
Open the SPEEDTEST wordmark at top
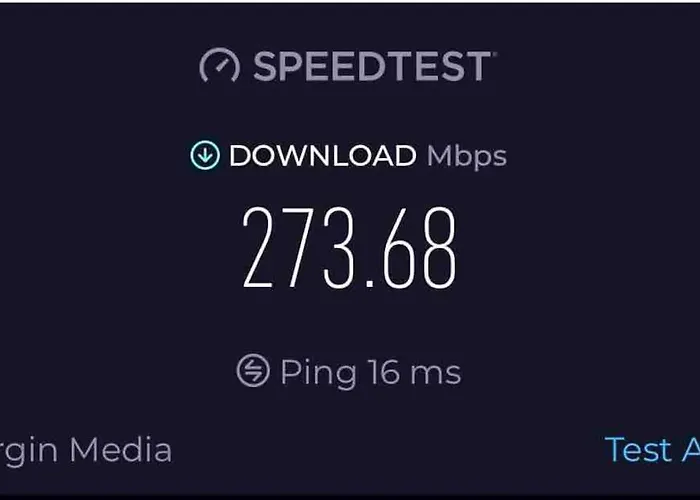tap(375, 66)
